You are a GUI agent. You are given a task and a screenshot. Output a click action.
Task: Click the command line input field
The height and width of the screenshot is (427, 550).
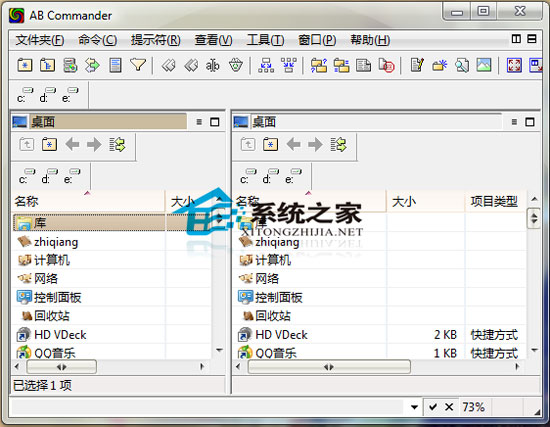point(208,407)
